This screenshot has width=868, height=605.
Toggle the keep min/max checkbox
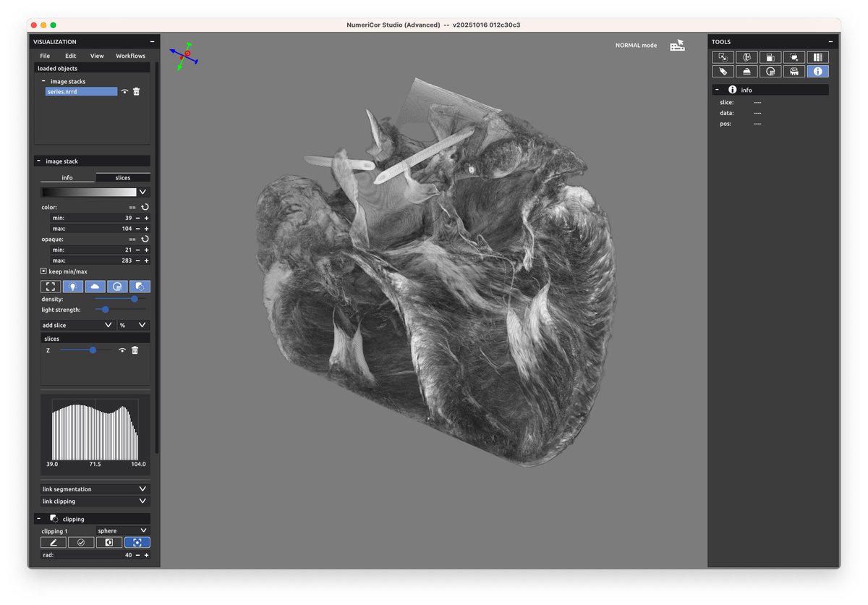point(43,271)
